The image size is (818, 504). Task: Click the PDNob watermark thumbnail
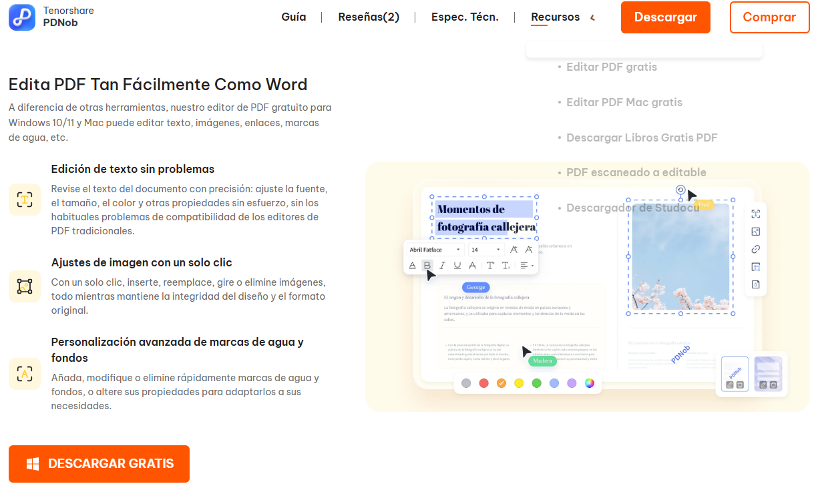pos(735,374)
